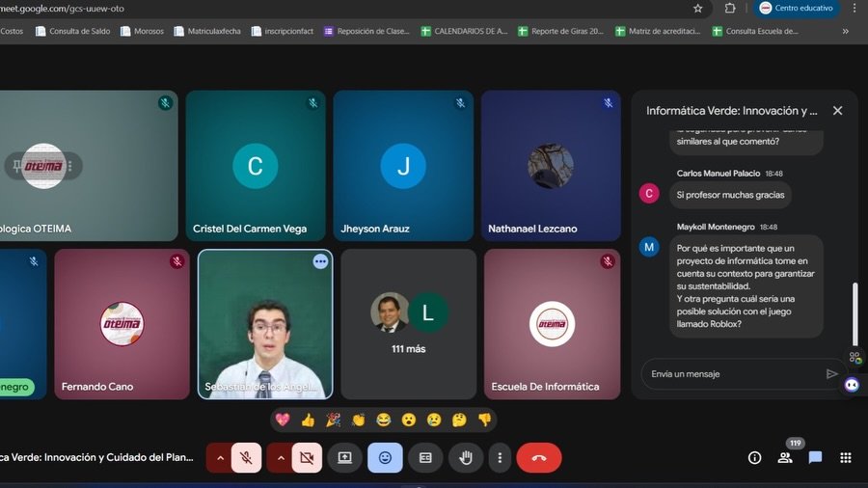Open meeting details info icon
Viewport: 868px width, 488px height.
pos(754,458)
